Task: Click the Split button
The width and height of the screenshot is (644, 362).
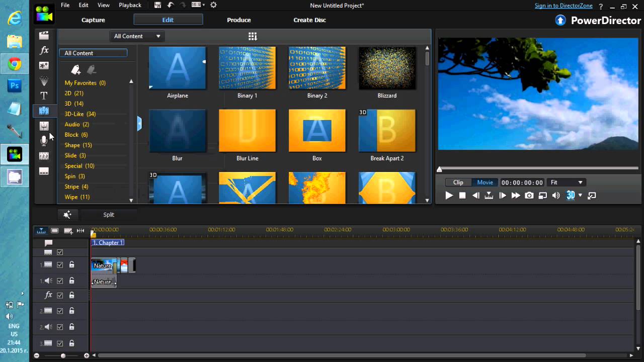Action: click(x=109, y=215)
